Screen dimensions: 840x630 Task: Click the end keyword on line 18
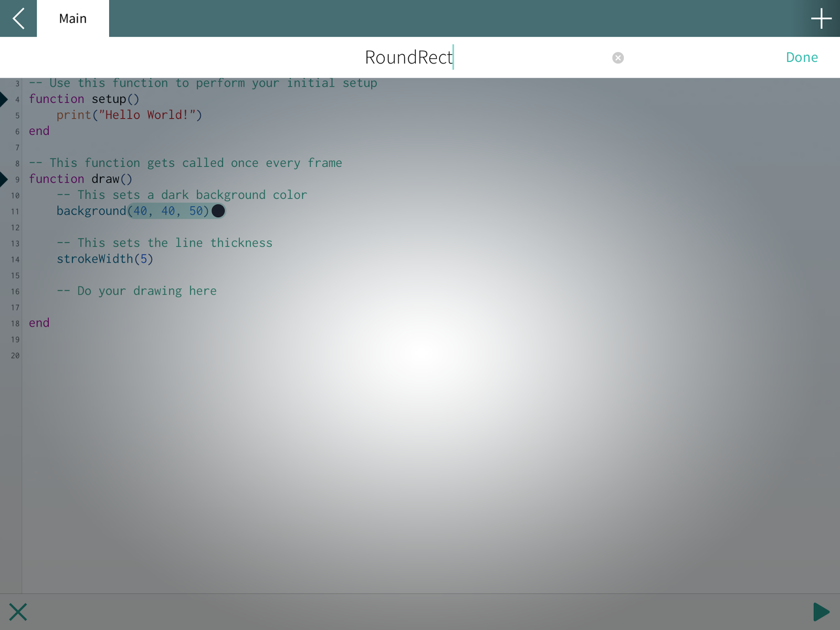(x=39, y=323)
